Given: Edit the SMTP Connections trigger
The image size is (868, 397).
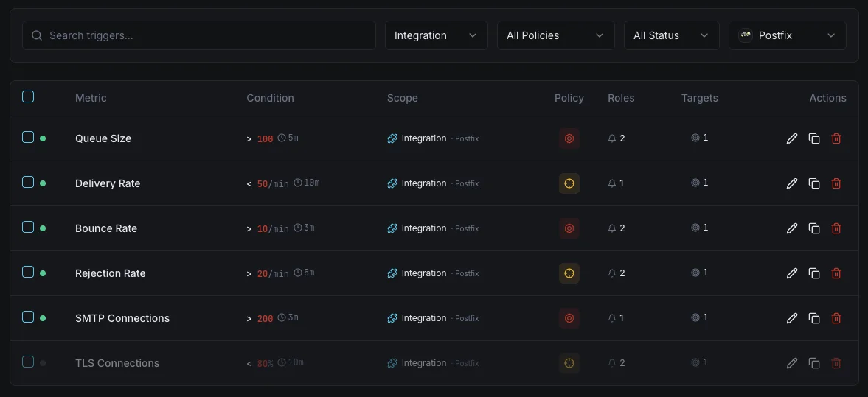Looking at the screenshot, I should coord(792,318).
